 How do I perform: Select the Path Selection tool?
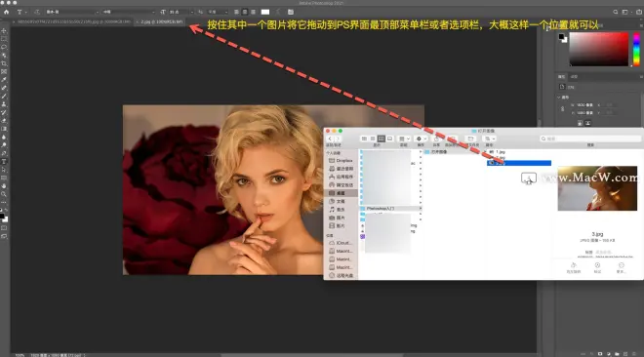click(4, 170)
